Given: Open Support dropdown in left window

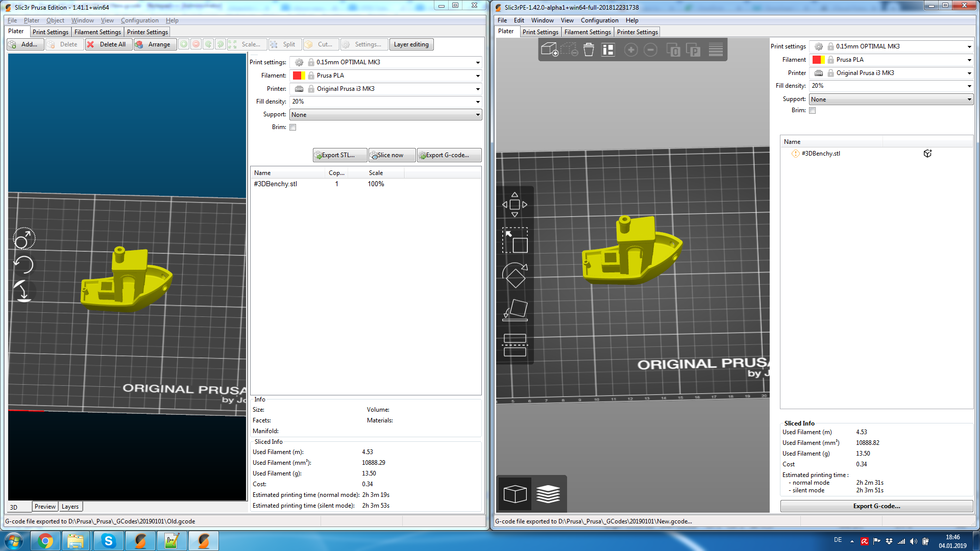Looking at the screenshot, I should pos(386,115).
